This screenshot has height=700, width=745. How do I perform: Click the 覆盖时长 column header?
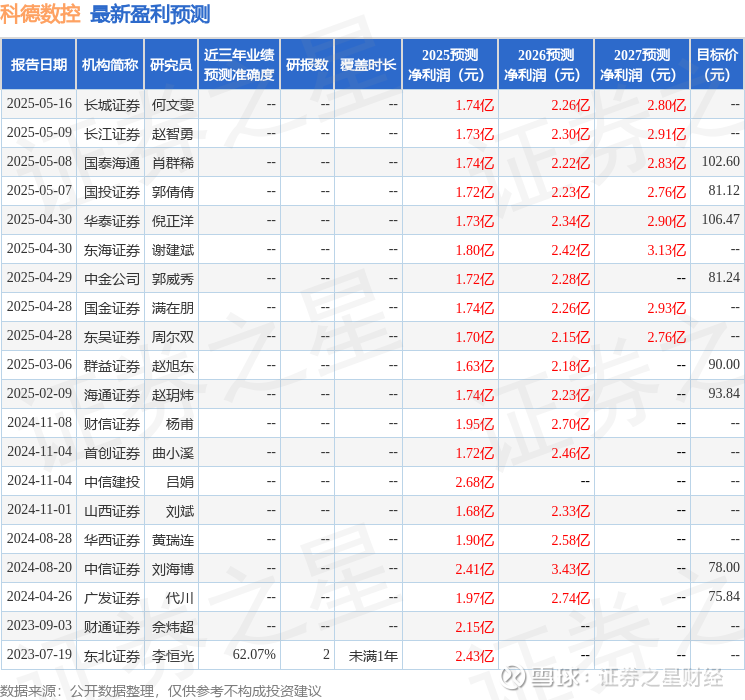368,65
